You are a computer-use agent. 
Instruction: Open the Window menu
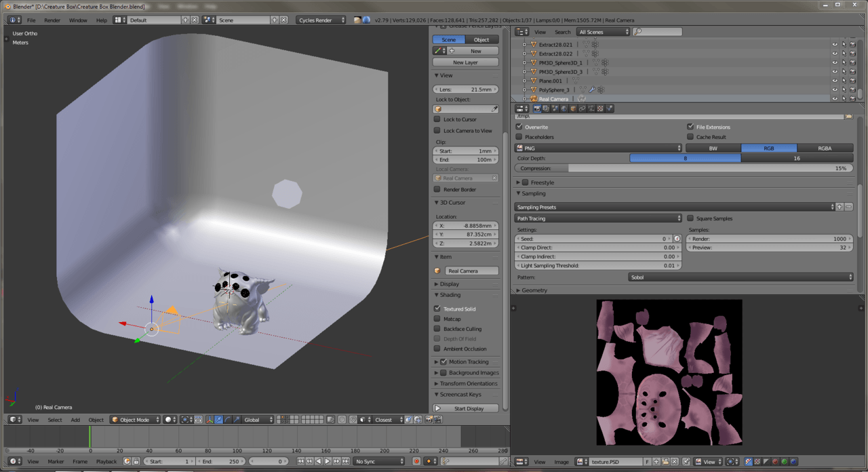(x=78, y=20)
